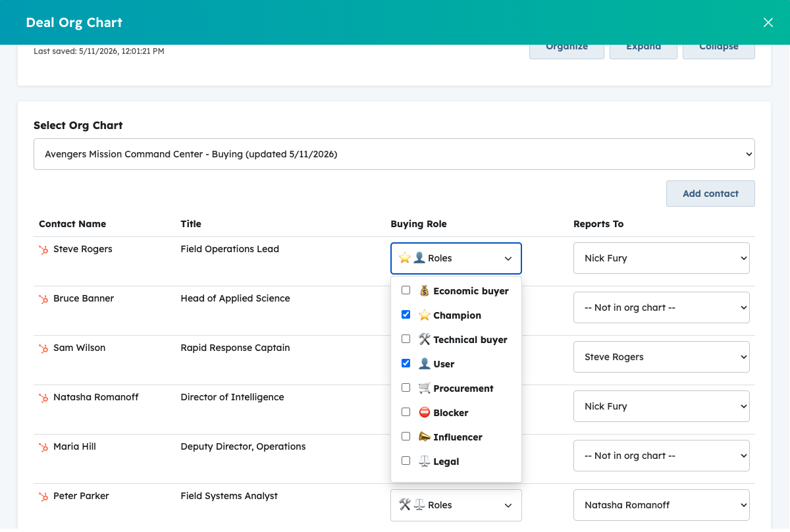Click the person icon next to User
Screen dimensions: 790x532
[424, 364]
